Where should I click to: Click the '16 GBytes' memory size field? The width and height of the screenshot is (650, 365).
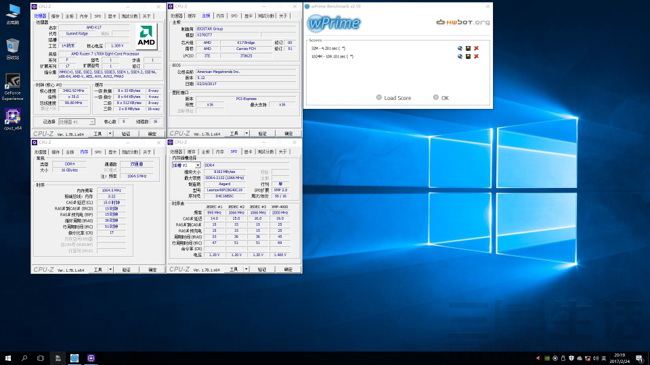(x=70, y=170)
